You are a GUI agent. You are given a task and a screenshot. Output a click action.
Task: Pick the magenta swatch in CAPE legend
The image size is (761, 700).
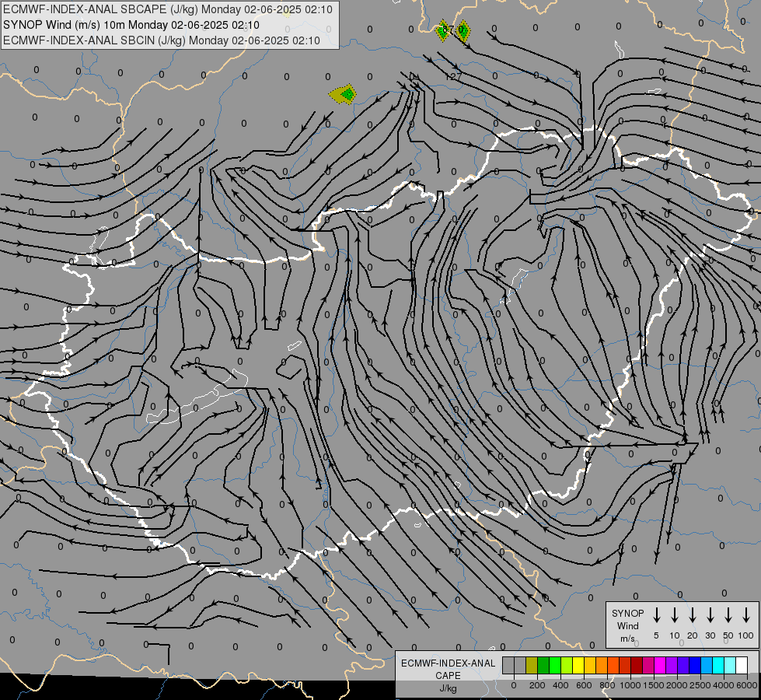(x=660, y=665)
